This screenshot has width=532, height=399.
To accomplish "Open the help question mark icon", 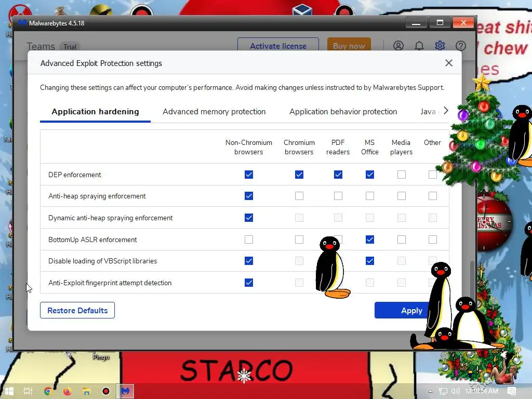I will click(461, 46).
